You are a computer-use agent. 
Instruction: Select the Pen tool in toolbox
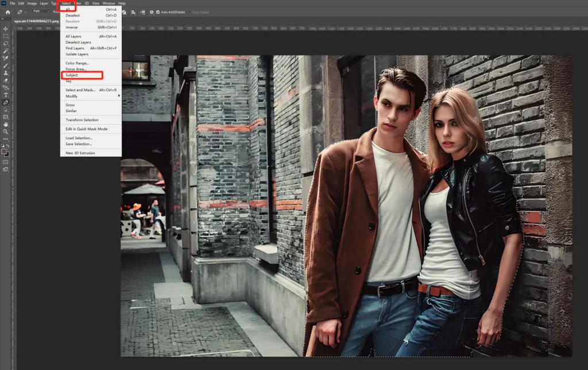click(6, 102)
